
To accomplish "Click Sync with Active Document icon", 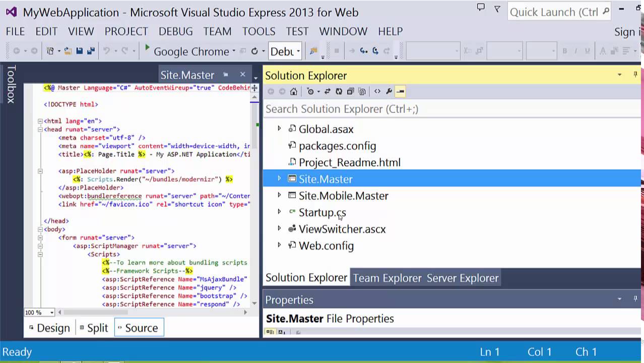I will point(327,91).
